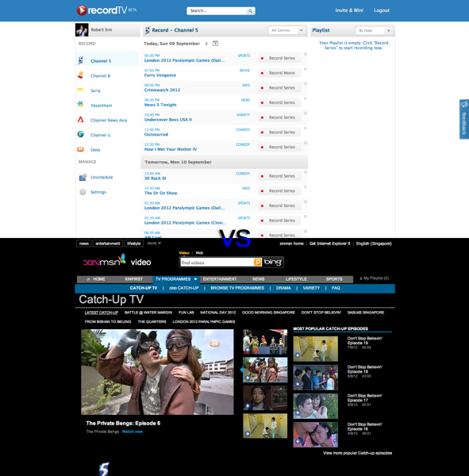Image resolution: width=469 pixels, height=476 pixels.
Task: Record Series for Undercover Boss USA II
Action: 279,117
